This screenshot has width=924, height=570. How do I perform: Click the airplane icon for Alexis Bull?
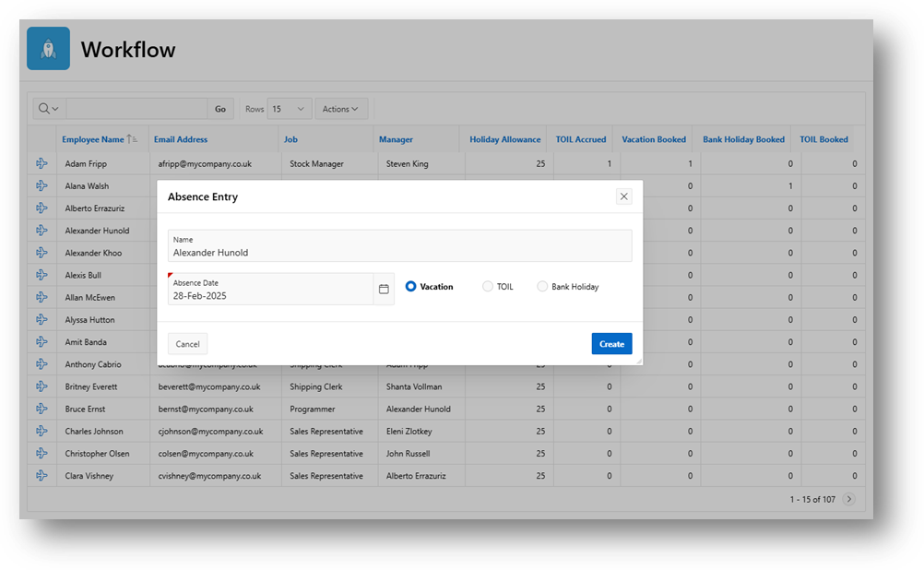click(41, 275)
